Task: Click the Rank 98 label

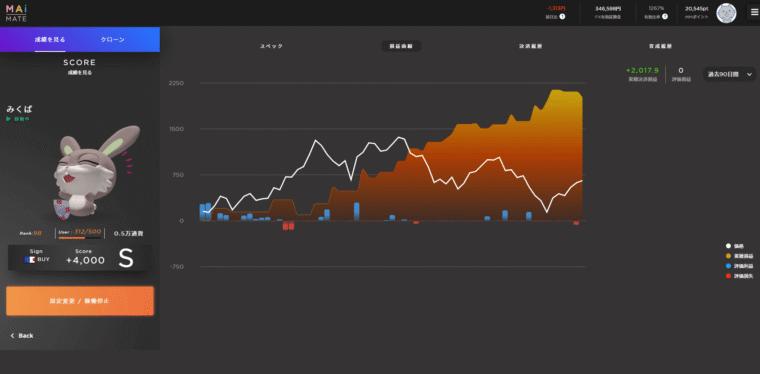Action: 31,233
